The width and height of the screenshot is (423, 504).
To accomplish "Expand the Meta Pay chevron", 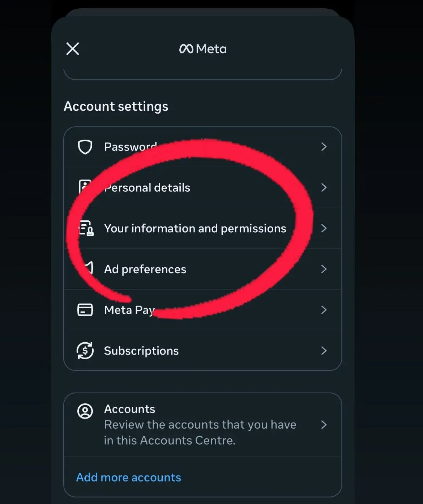I will [324, 310].
